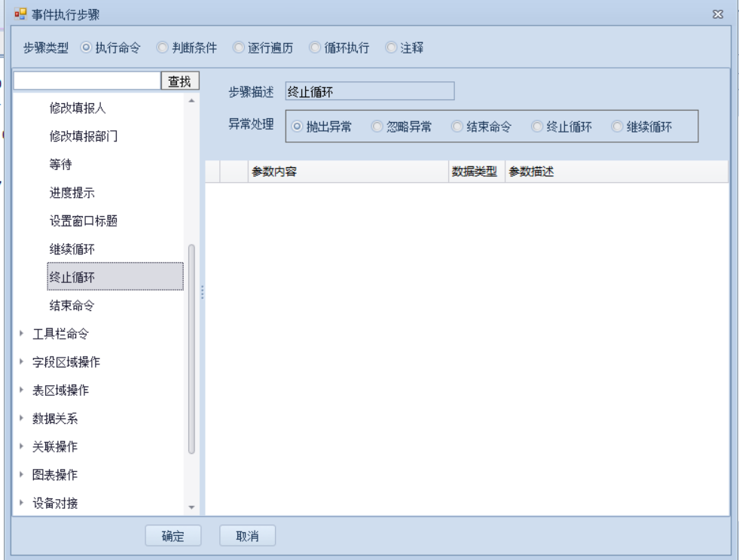Select 设置窗口标题 from the command list
This screenshot has height=560, width=739.
[83, 221]
